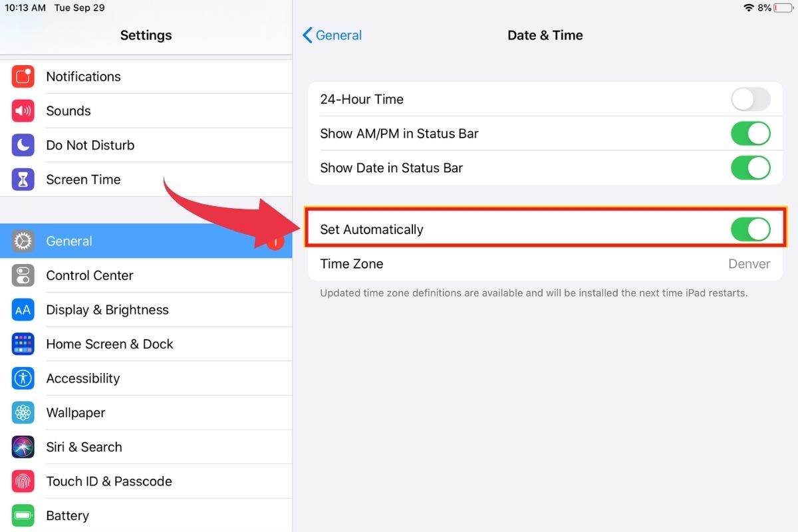Click the Home Screen & Dock icon

pos(23,344)
